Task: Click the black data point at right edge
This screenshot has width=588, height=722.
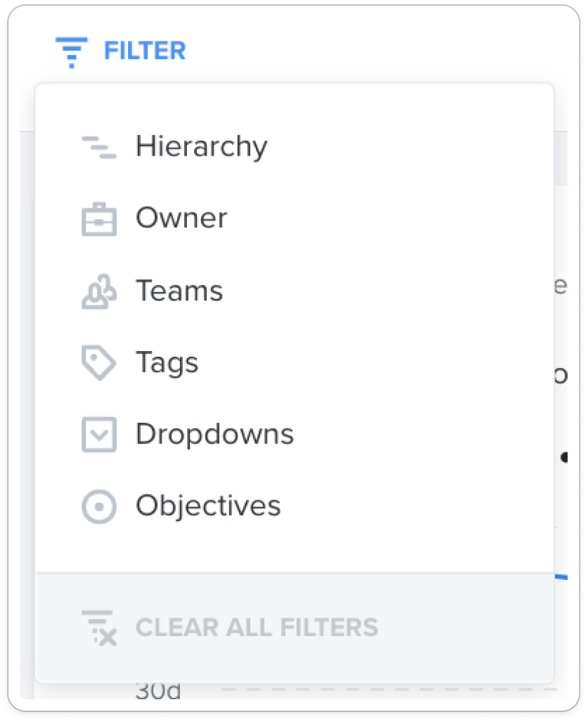Action: tap(564, 457)
